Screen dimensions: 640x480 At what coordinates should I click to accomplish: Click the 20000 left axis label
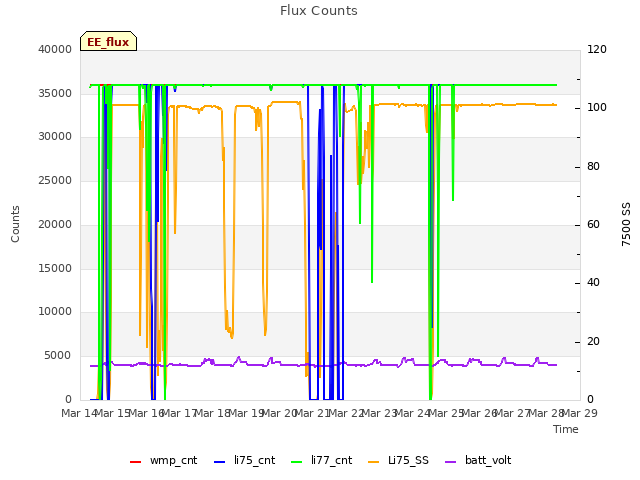click(55, 224)
